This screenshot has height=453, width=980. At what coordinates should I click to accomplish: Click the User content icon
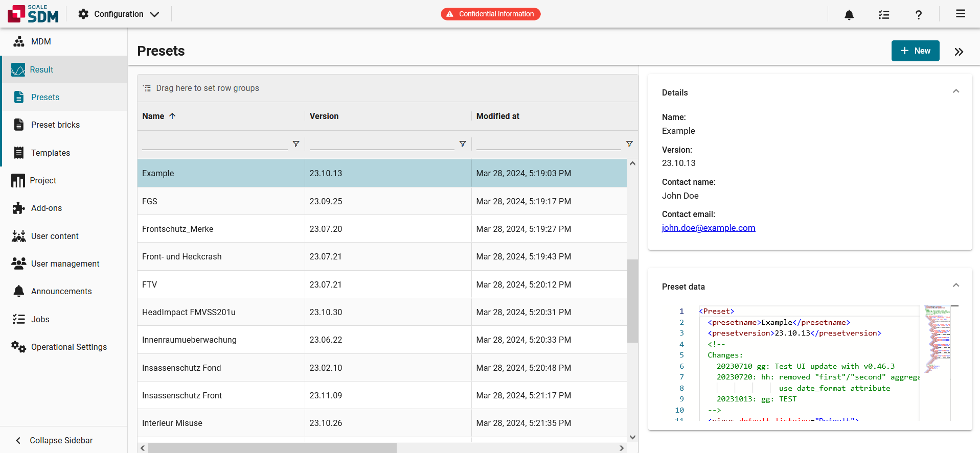point(19,236)
